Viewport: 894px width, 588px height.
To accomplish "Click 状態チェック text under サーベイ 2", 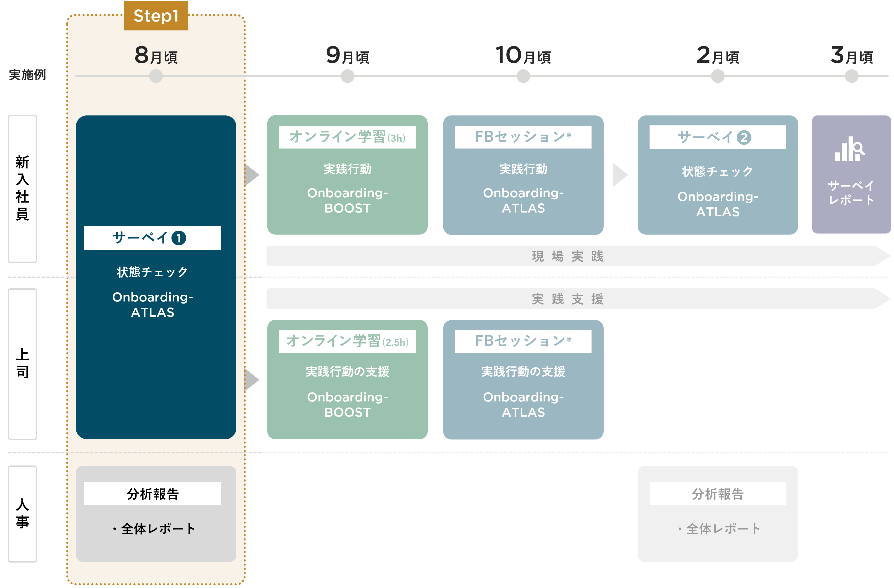I will pos(718,172).
